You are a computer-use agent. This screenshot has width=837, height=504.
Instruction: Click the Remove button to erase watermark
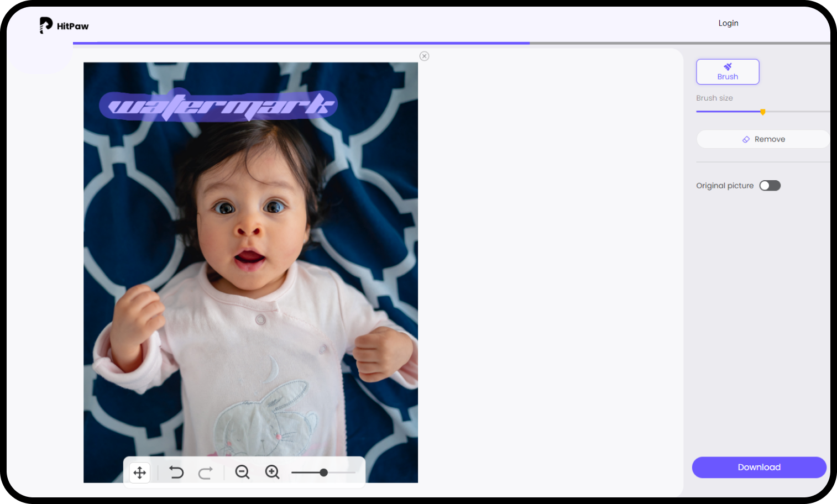[763, 139]
